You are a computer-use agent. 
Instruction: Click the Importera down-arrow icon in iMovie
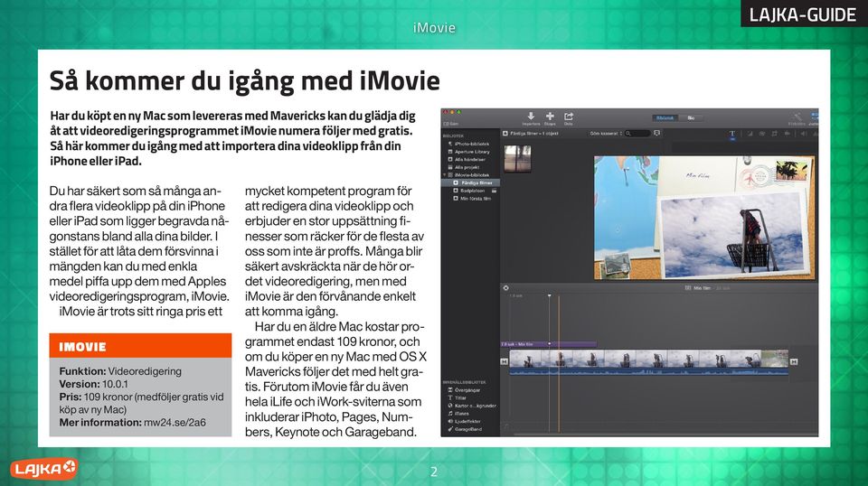531,117
